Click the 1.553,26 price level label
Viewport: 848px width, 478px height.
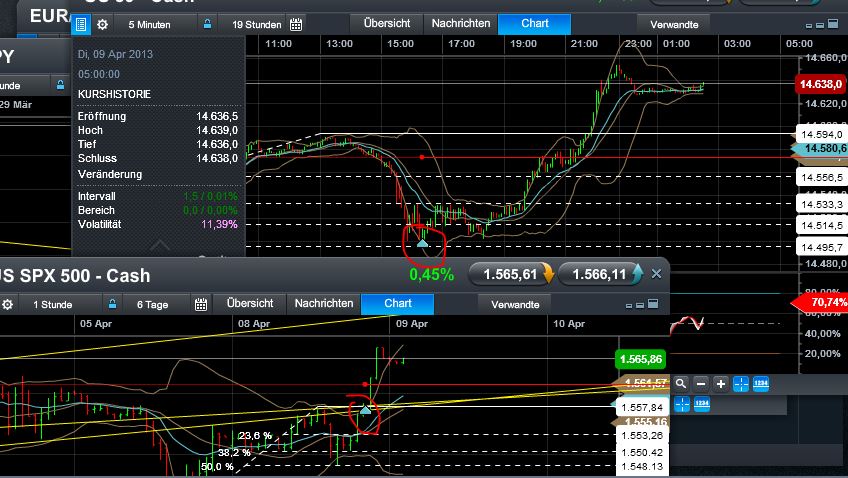pos(642,436)
